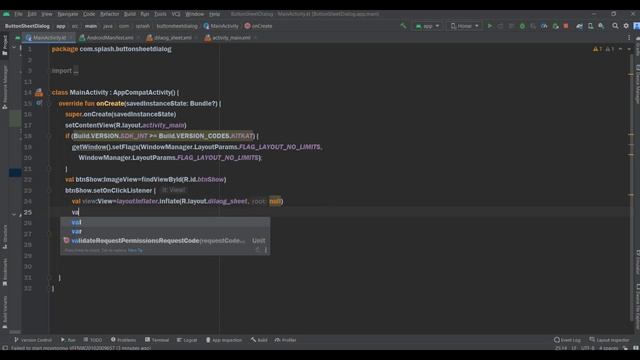Click the '4 spaces' indent indicator in status bar
Screen dimensions: 640x360
[x=609, y=348]
